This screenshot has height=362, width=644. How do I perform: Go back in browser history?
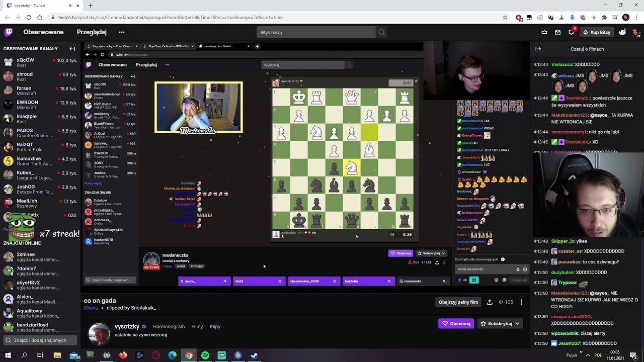(7, 18)
